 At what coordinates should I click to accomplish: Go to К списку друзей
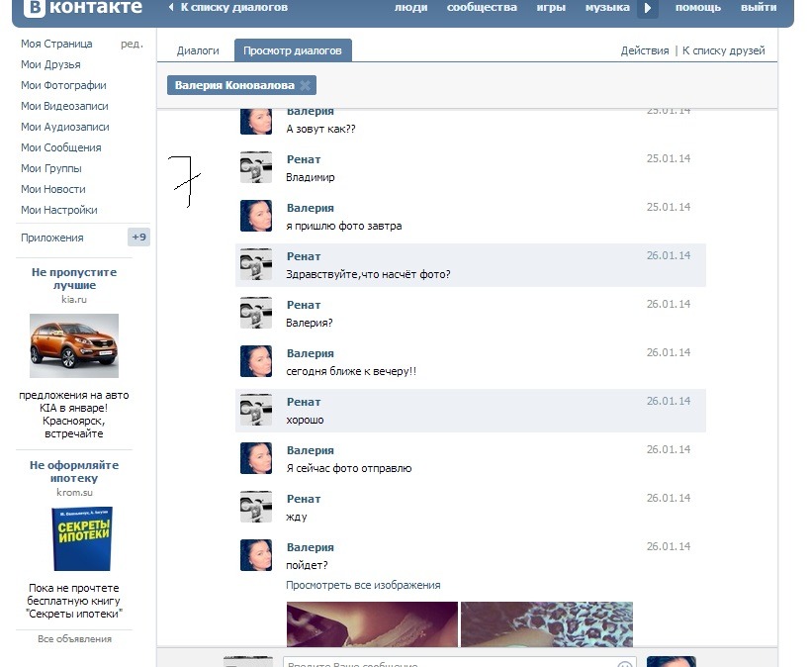(x=723, y=50)
